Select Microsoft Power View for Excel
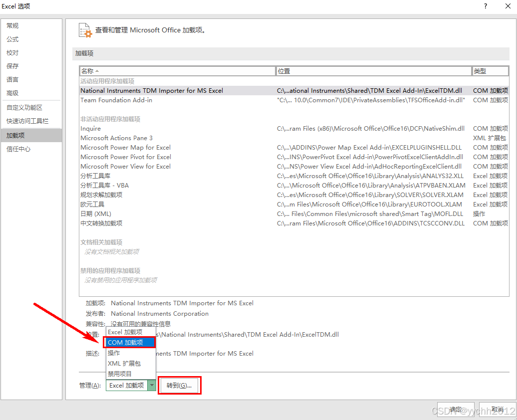The image size is (517, 420). pos(294,167)
